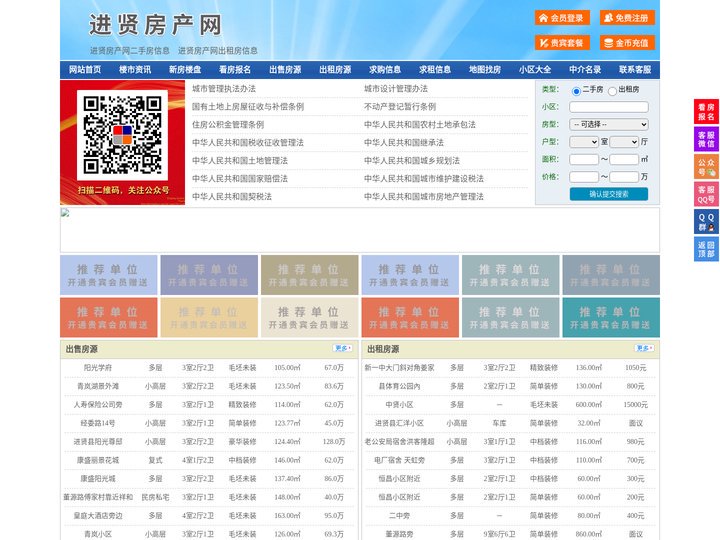Click 更多 in the 出售房源 panel
This screenshot has width=720, height=540.
tap(343, 348)
